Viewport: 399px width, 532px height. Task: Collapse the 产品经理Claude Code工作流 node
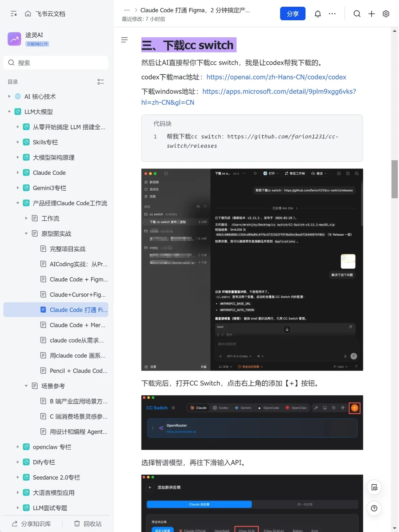[x=18, y=203]
